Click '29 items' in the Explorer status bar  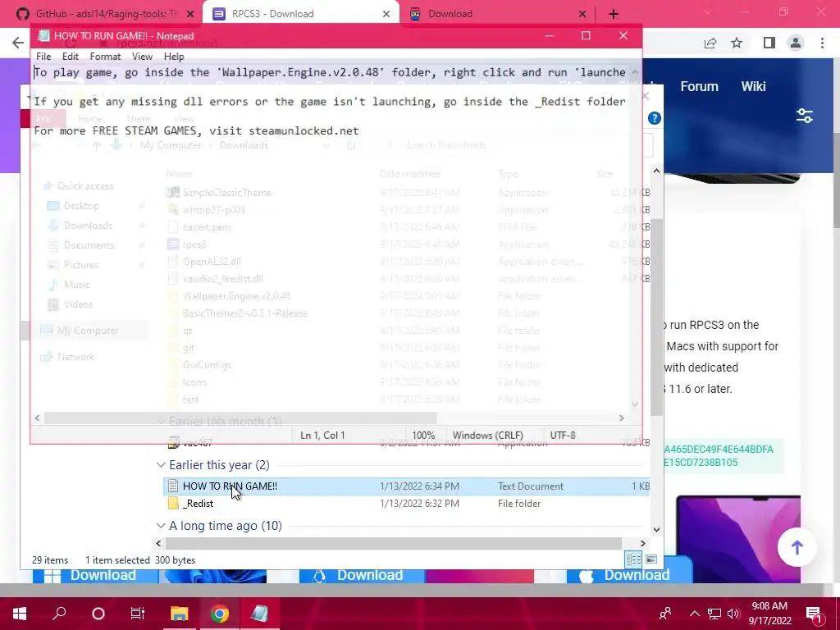point(50,559)
